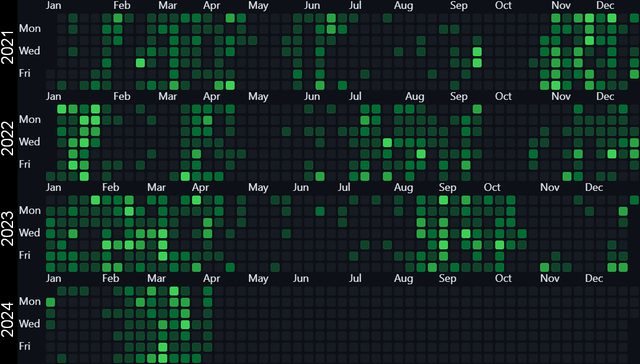Screen dimensions: 640x364
Task: Click the first green cell of January 2024
Action: tap(50, 301)
